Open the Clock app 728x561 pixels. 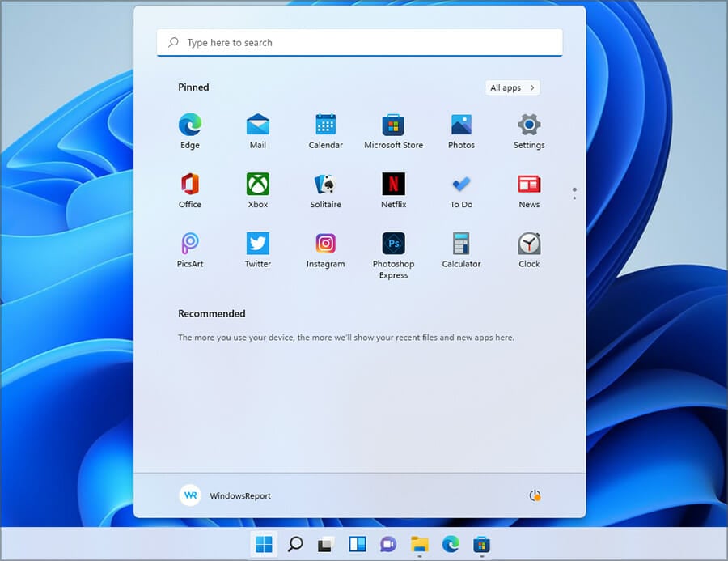(x=529, y=250)
